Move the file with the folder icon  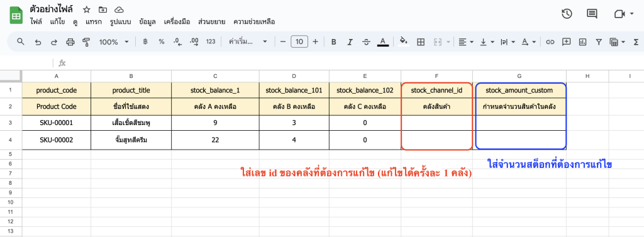click(103, 9)
